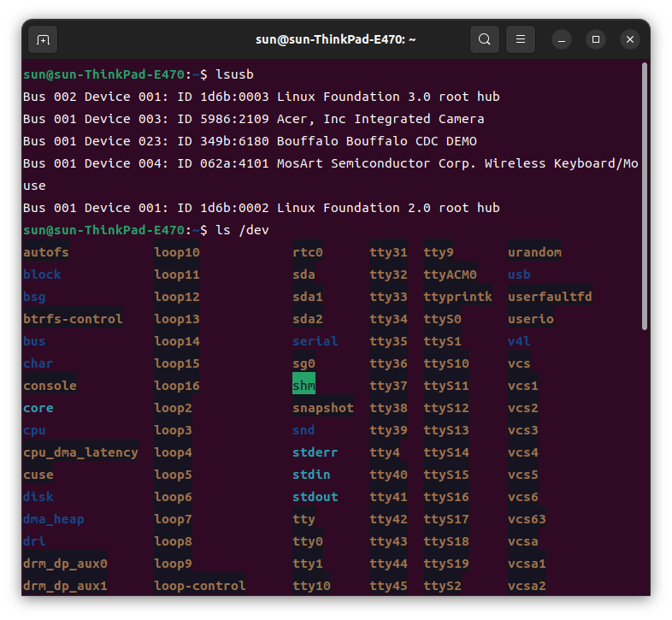Click the 'Linux Foundation 3.0 root hub' line
The image size is (672, 620).
pyautogui.click(x=262, y=97)
